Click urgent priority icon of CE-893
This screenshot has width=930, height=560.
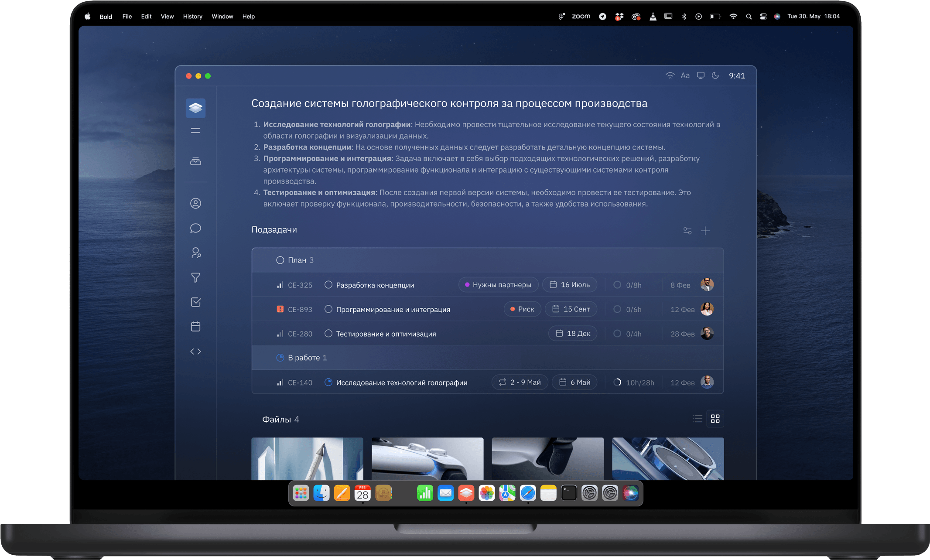tap(280, 309)
